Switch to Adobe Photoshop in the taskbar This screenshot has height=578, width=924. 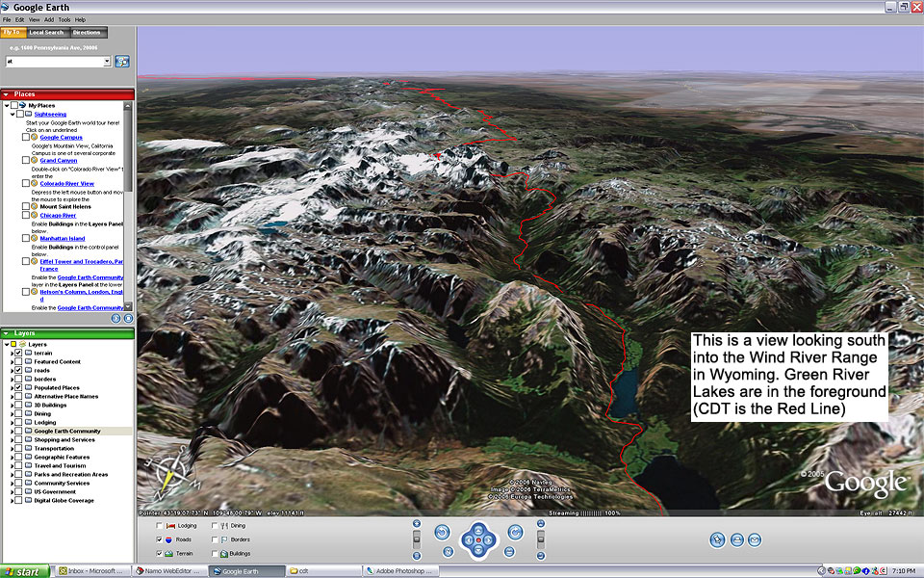399,571
